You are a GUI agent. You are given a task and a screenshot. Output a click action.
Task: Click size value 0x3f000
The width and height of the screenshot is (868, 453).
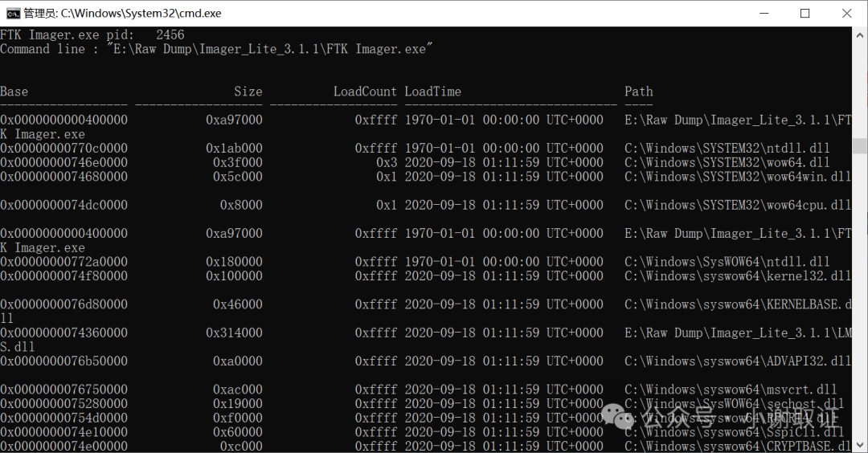(237, 162)
